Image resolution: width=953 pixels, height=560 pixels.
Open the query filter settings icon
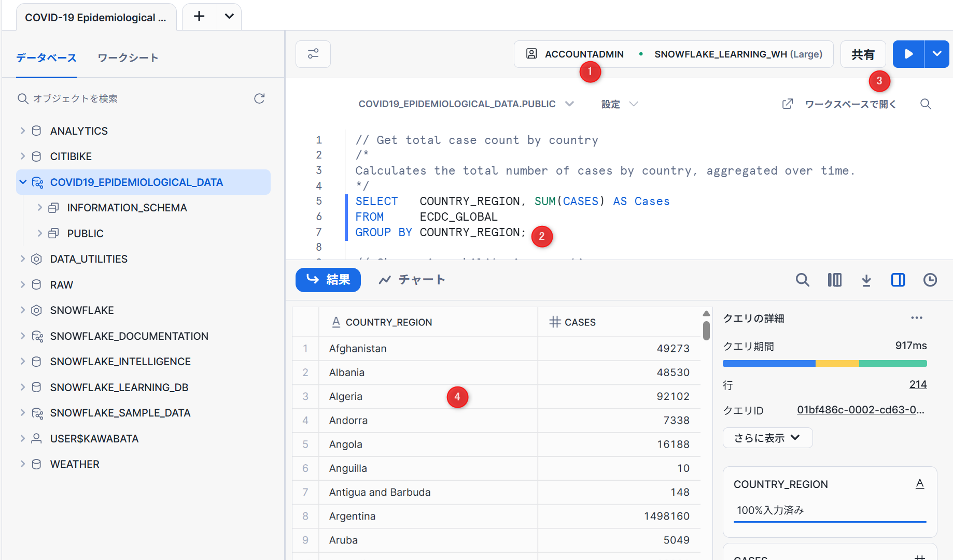(x=313, y=54)
